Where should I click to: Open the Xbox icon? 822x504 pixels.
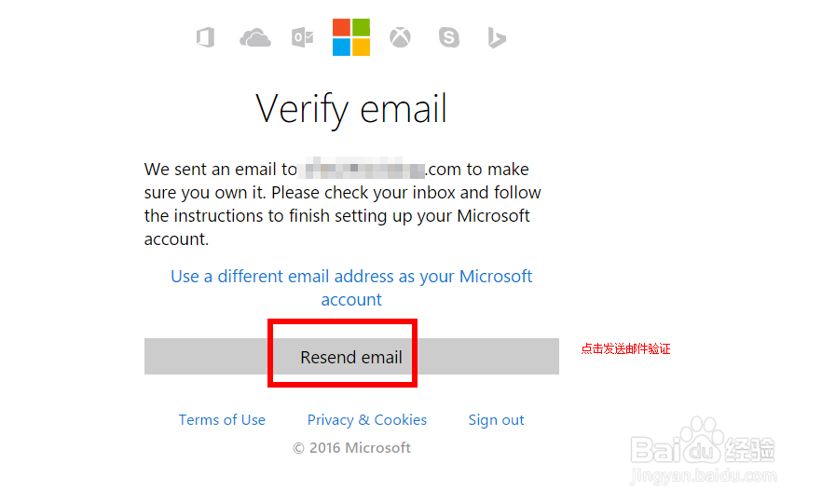coord(400,37)
